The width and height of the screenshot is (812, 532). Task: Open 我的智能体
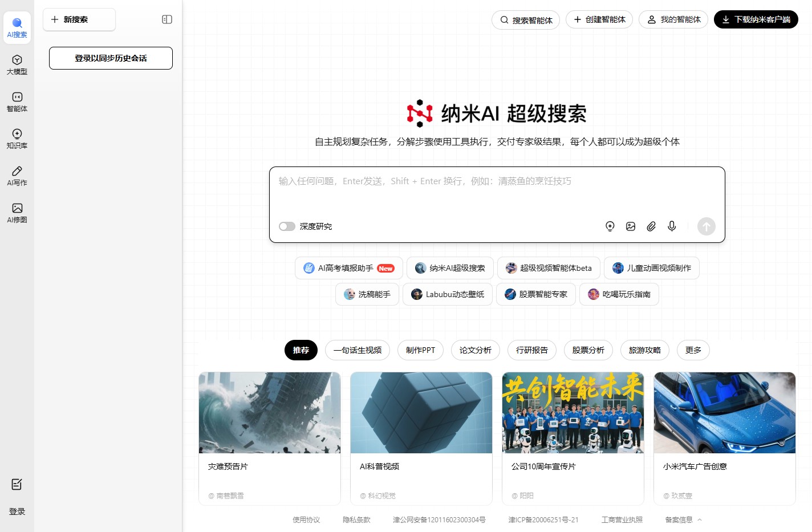[673, 19]
